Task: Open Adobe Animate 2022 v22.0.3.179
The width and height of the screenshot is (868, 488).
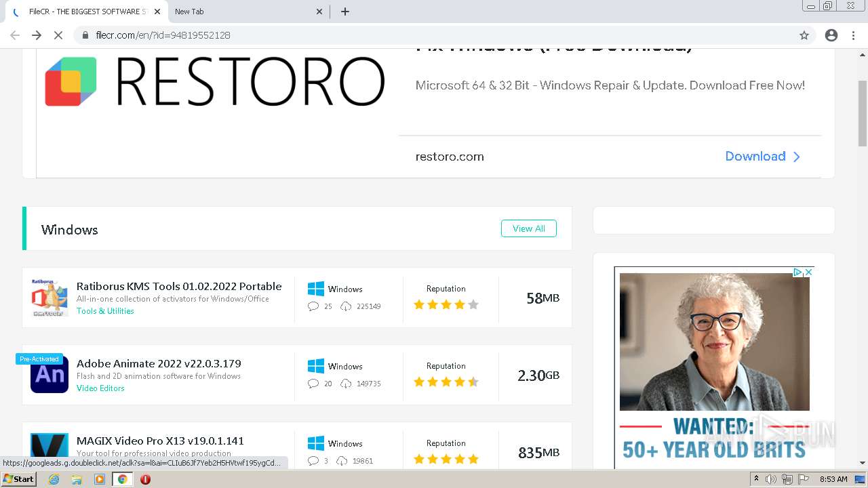Action: pyautogui.click(x=159, y=363)
